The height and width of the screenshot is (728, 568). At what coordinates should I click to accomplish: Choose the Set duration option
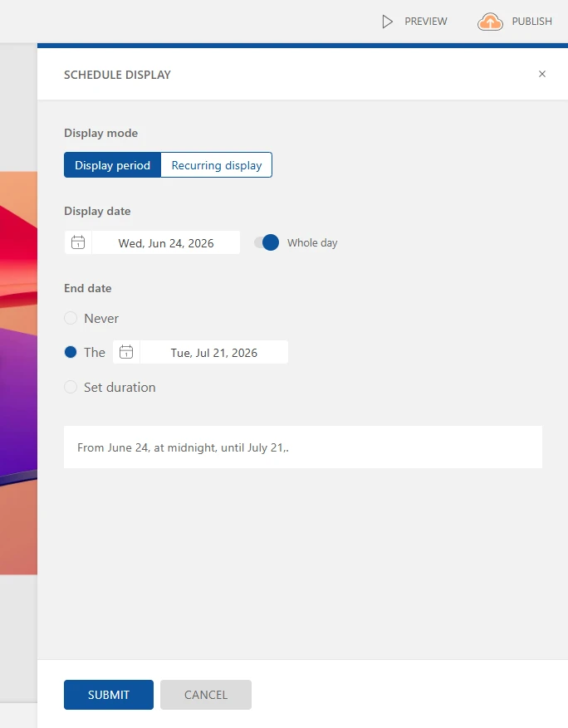71,387
